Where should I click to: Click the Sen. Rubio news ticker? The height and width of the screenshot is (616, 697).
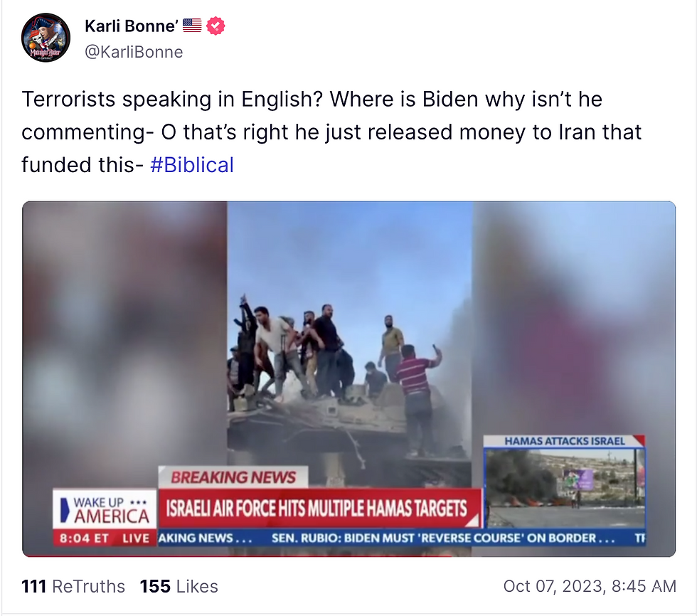(x=442, y=538)
